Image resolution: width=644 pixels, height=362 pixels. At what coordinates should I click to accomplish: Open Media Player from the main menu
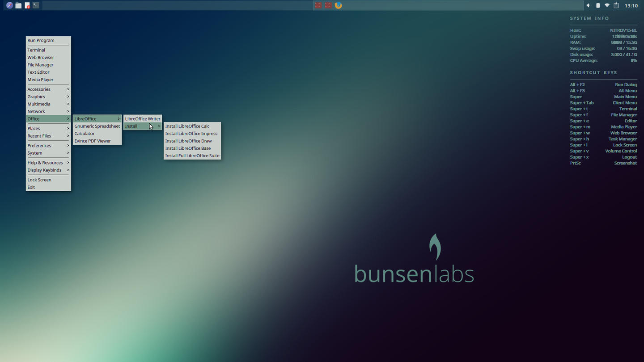(48, 80)
